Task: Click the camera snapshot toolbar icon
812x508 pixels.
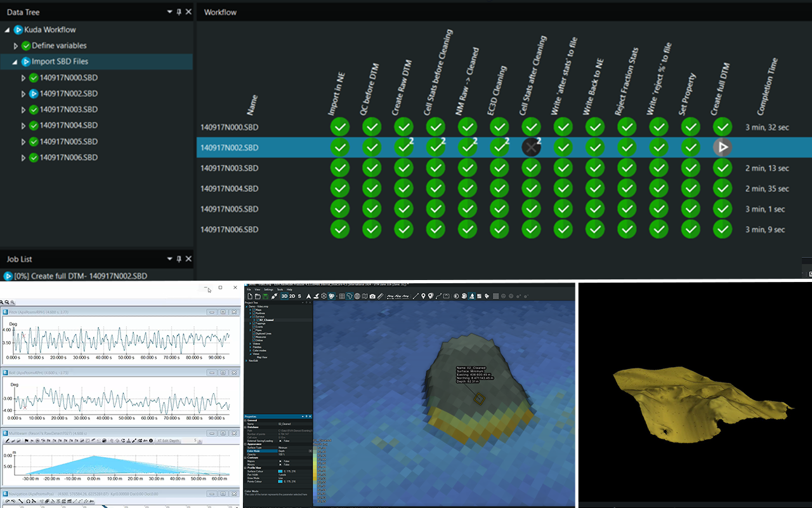Action: point(372,297)
